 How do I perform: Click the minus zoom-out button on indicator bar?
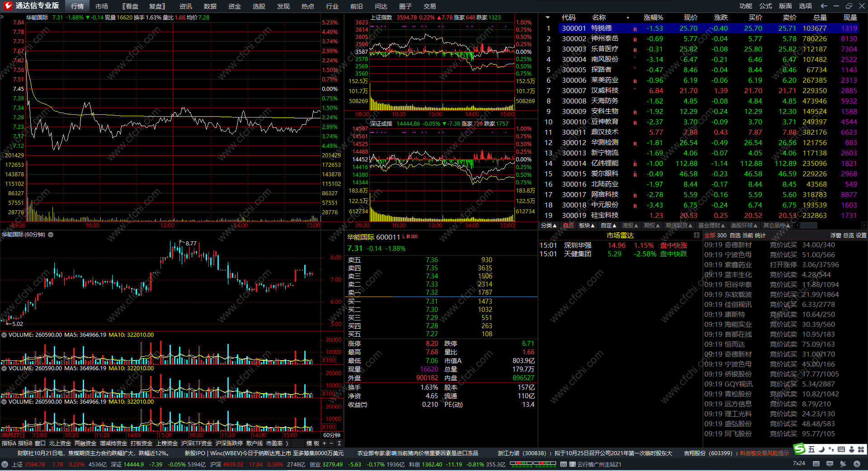click(331, 443)
